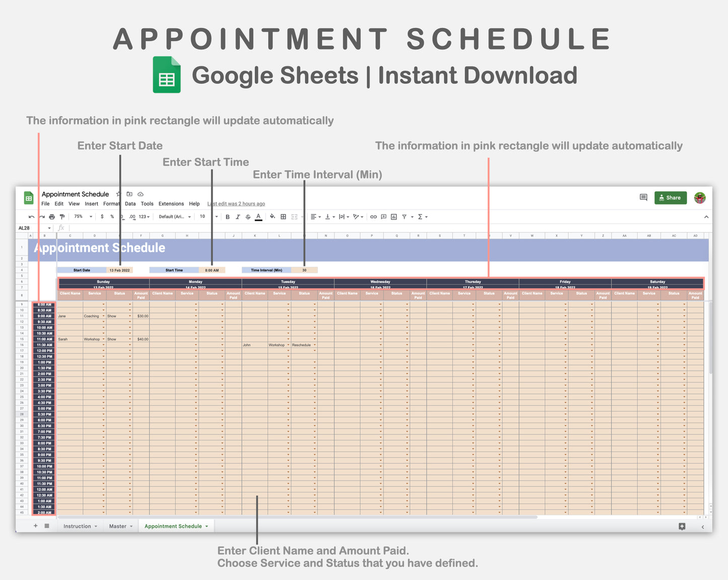The image size is (728, 580).
Task: Apply currency format with the dollar icon
Action: tap(102, 216)
